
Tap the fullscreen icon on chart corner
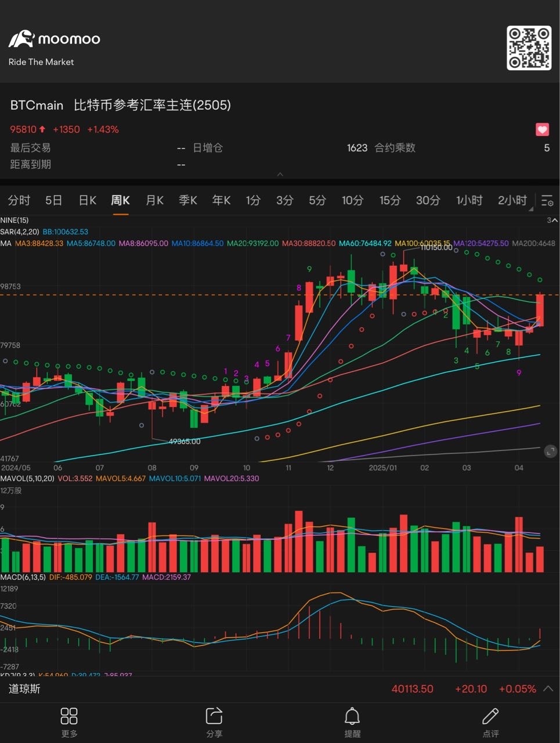(550, 451)
